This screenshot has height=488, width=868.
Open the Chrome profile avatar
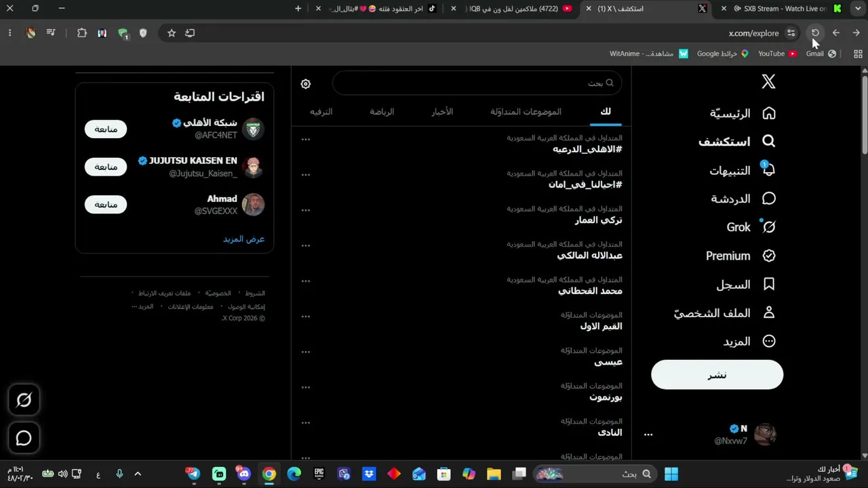[x=31, y=33]
